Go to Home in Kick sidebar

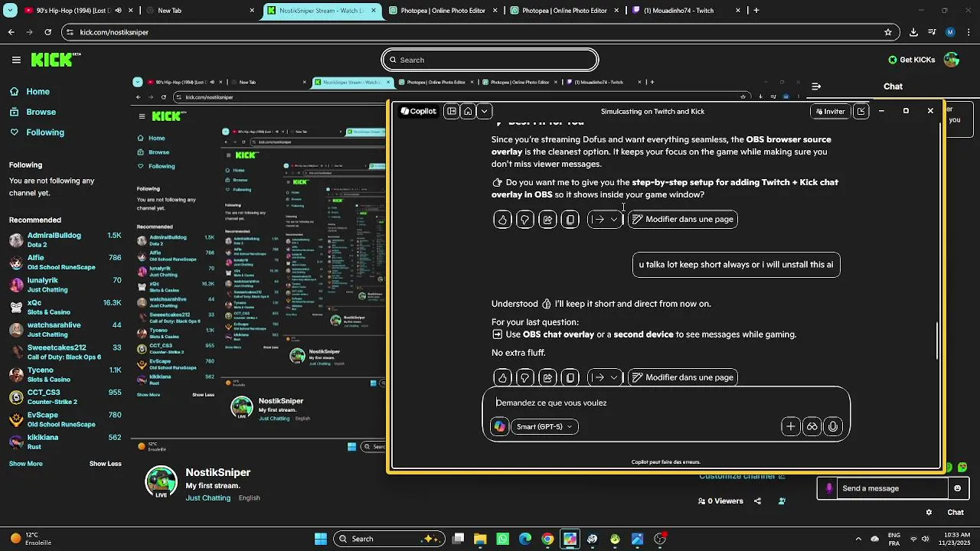click(x=30, y=91)
